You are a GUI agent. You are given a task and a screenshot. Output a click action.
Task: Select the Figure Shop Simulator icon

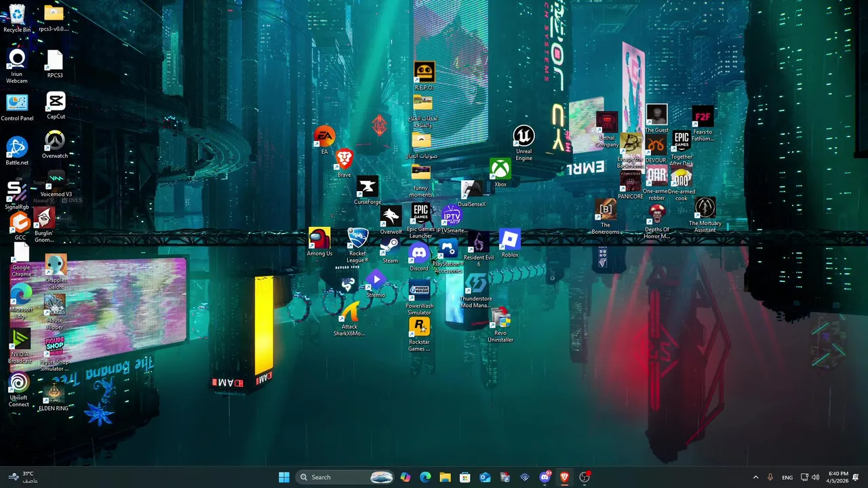point(54,354)
